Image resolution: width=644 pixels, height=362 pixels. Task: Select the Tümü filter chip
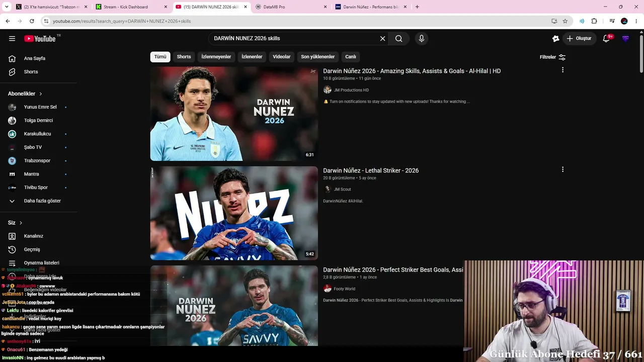[x=160, y=57]
